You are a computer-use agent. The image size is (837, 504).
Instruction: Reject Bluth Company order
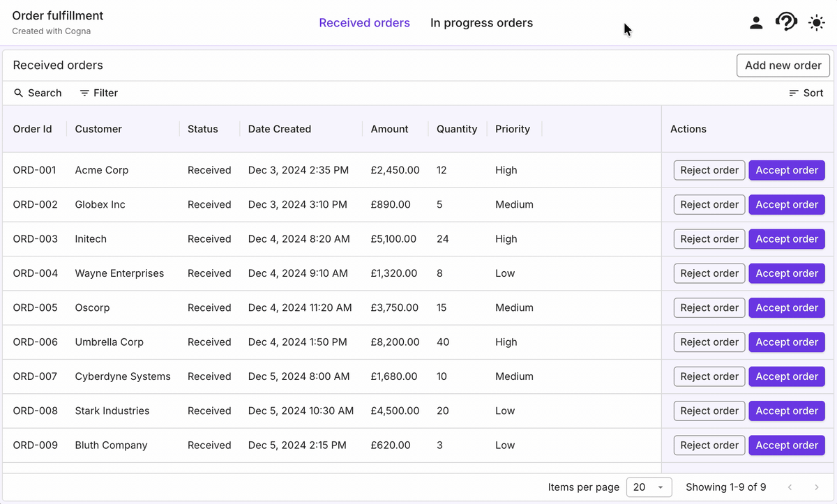point(709,445)
